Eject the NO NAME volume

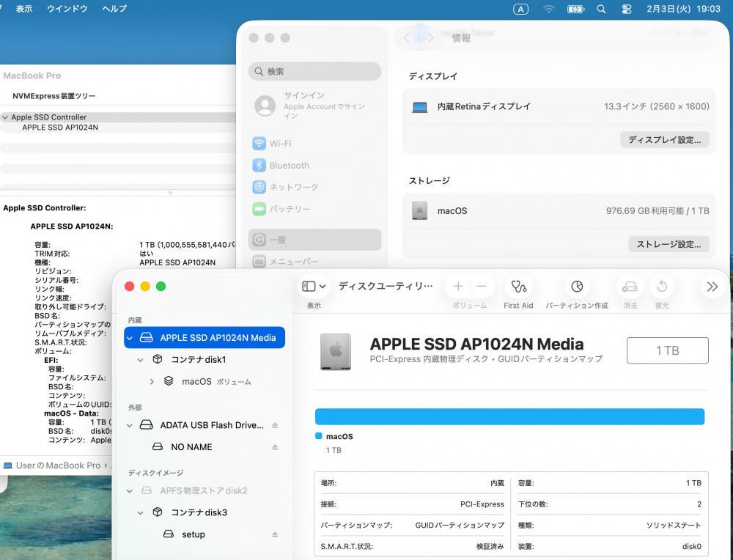tap(275, 447)
